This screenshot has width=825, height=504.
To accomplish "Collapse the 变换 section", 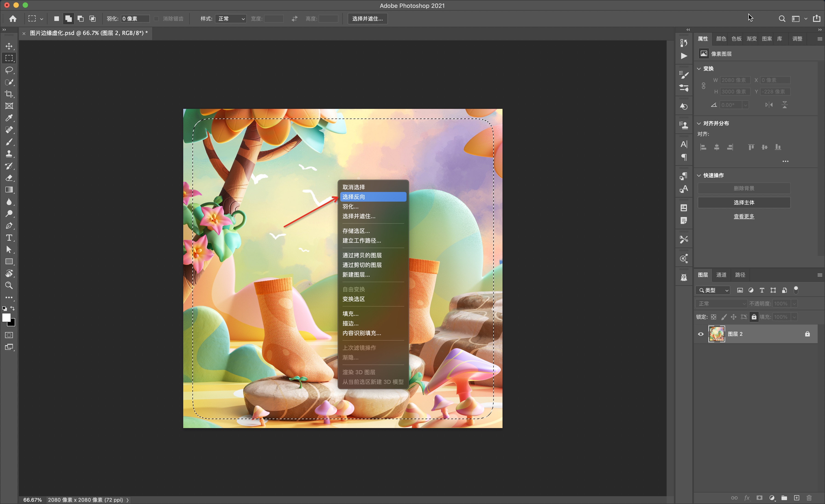I will coord(699,69).
